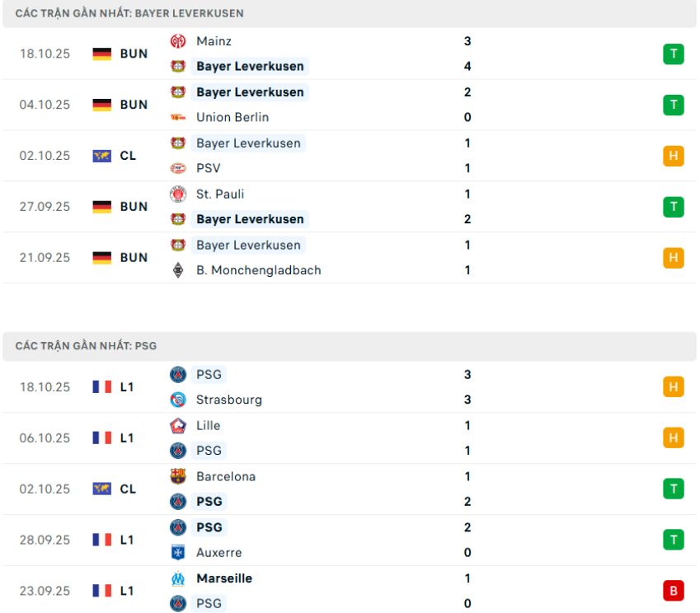Select the B. Monchengladbach club logo
Screen dimensions: 700x613
(178, 270)
